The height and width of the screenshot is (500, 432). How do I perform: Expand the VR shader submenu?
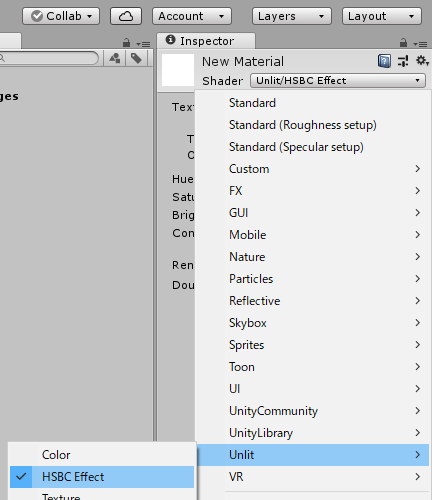pyautogui.click(x=312, y=477)
